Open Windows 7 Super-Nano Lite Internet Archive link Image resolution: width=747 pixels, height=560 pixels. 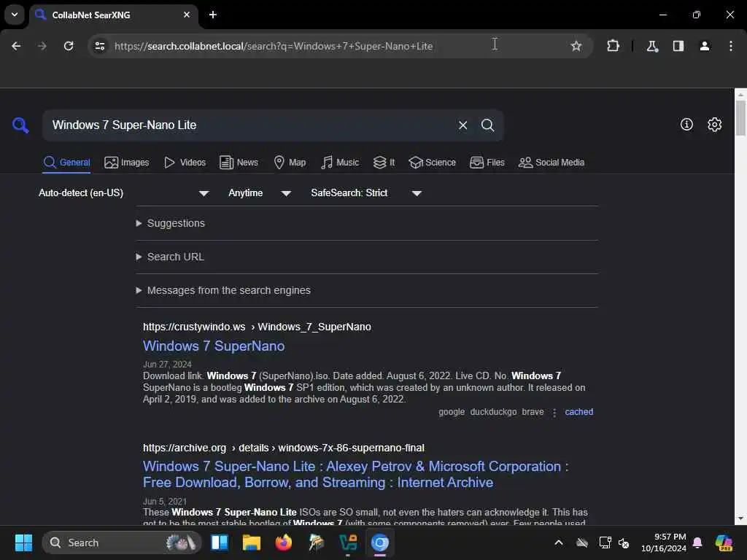point(356,474)
